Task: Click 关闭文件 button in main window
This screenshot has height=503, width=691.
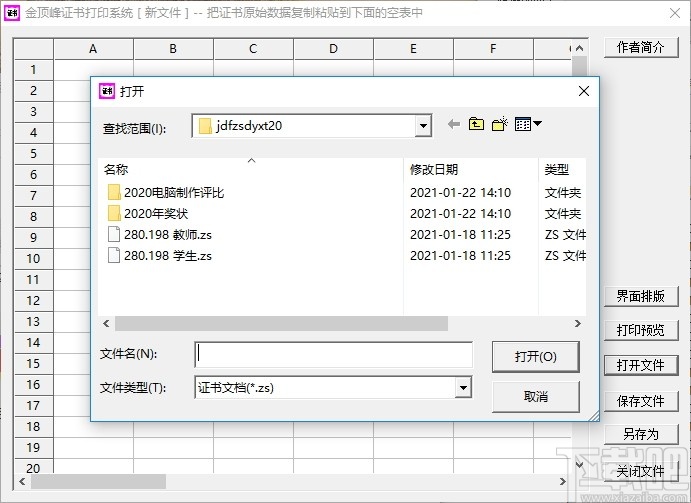Action: (641, 472)
